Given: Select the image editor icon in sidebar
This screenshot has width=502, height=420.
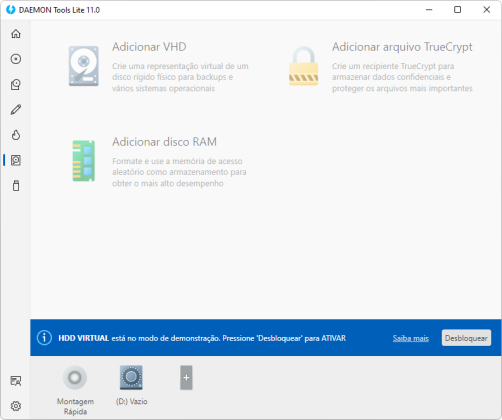Looking at the screenshot, I should tap(16, 84).
